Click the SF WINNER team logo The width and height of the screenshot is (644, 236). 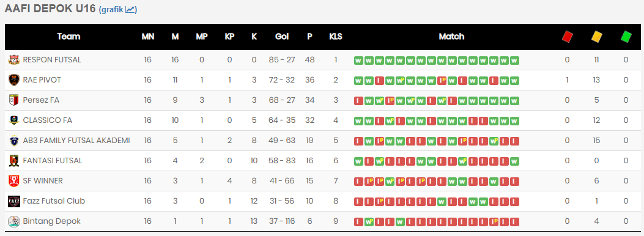click(14, 181)
